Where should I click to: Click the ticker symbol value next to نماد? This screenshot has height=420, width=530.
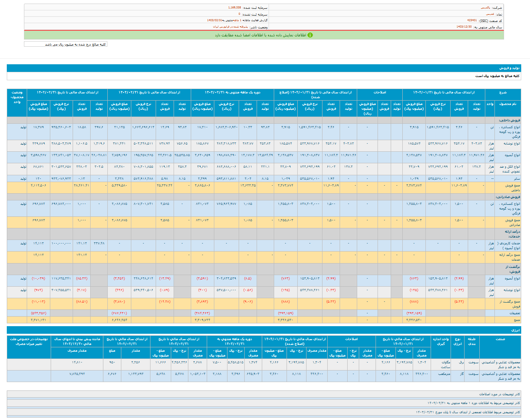click(489, 14)
